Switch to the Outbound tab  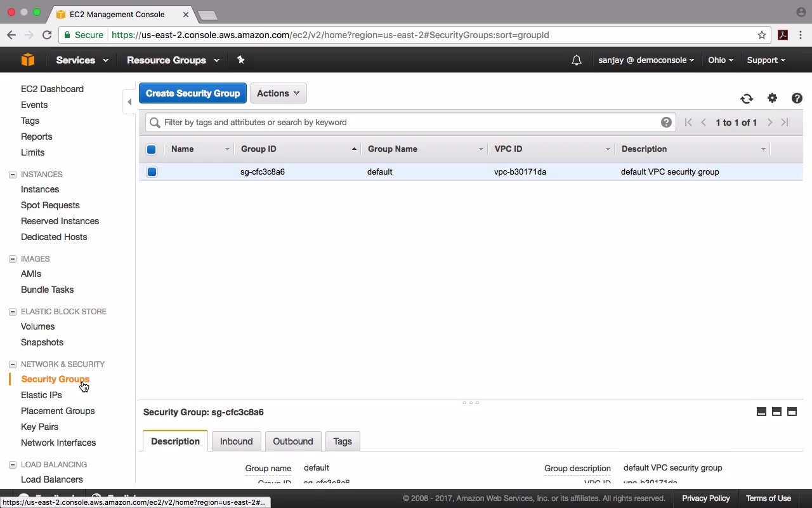[x=293, y=441]
